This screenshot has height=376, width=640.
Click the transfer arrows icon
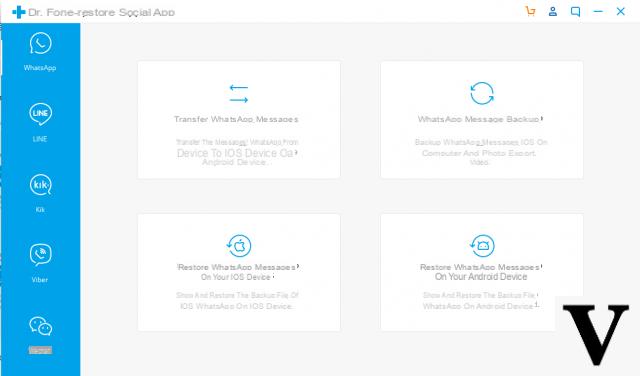(239, 93)
